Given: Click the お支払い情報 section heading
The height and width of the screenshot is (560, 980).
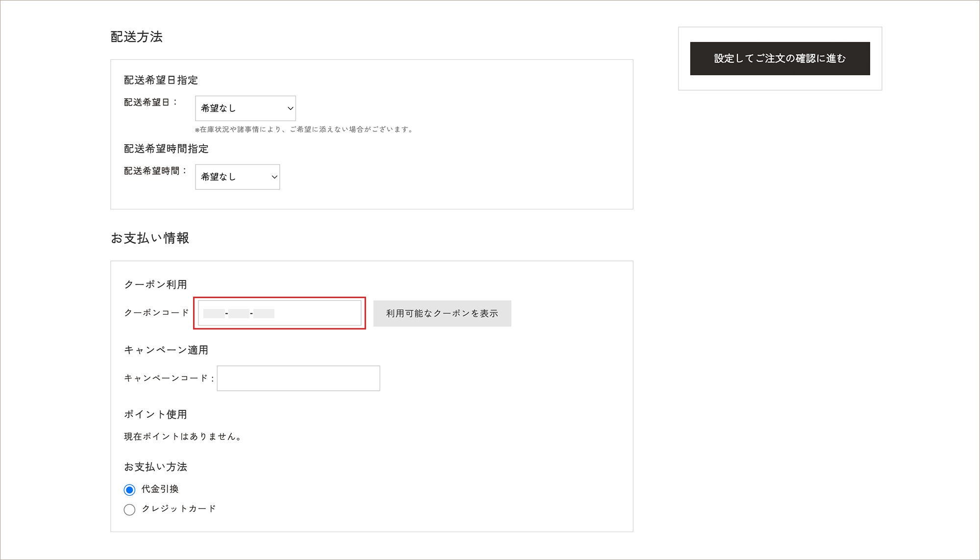Looking at the screenshot, I should pyautogui.click(x=150, y=238).
